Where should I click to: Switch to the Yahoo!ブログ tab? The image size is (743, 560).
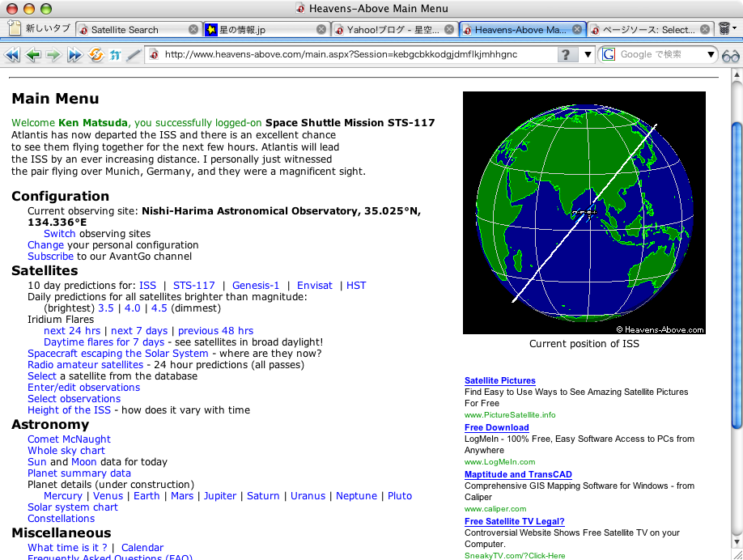coord(394,29)
